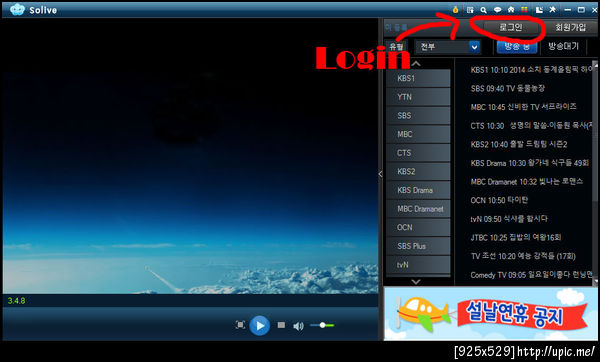Adjust the volume slider knob

[x=323, y=325]
